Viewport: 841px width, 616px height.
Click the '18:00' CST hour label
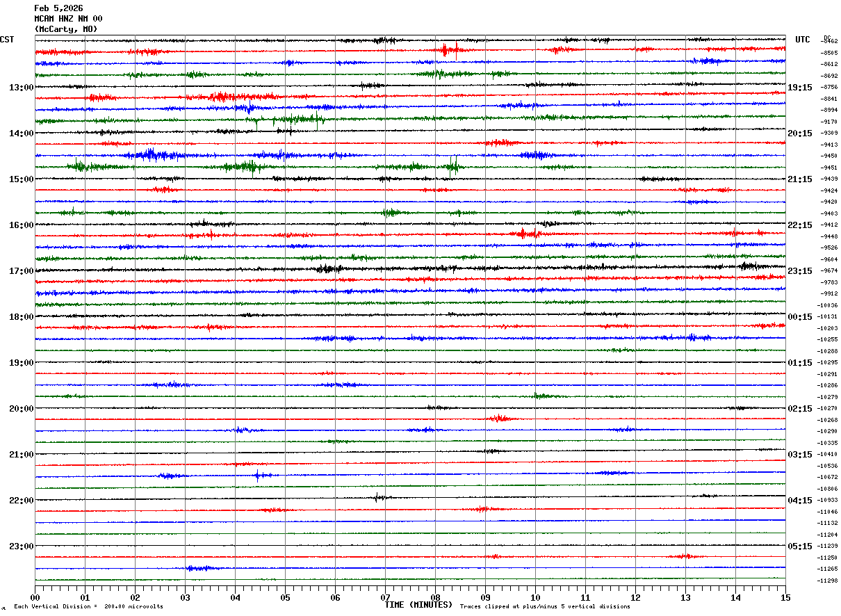point(22,317)
